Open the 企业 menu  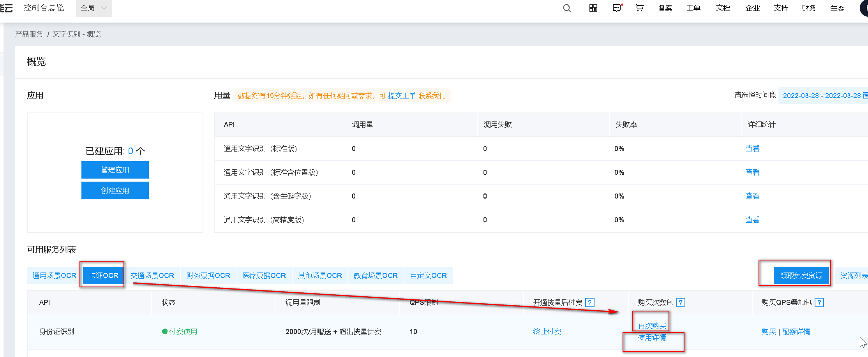pos(753,8)
